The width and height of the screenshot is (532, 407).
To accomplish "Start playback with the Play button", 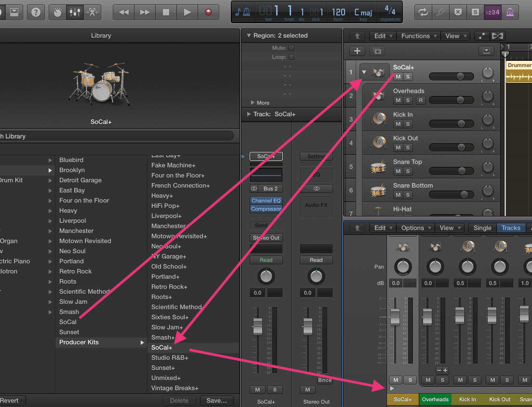I will (x=187, y=13).
